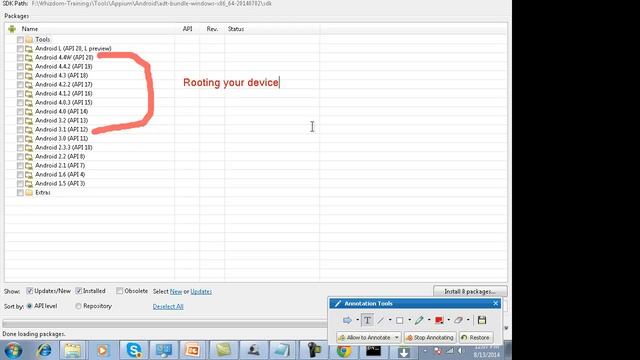This screenshot has width=640, height=360.
Task: Select Android 2.2 (API 8) row text
Action: [60, 156]
